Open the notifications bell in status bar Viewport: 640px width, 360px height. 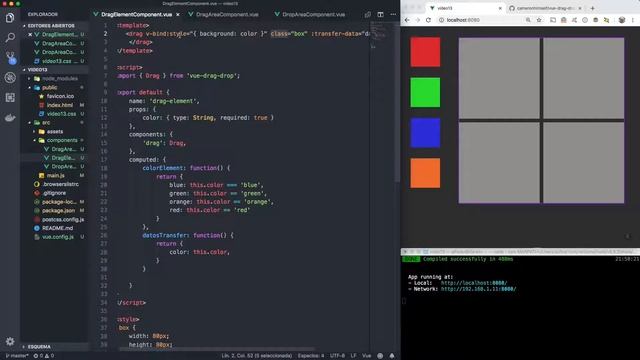[392, 356]
